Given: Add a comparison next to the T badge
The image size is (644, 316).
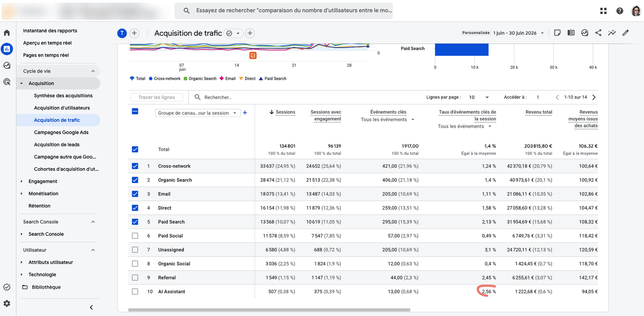Looking at the screenshot, I should coord(134,33).
